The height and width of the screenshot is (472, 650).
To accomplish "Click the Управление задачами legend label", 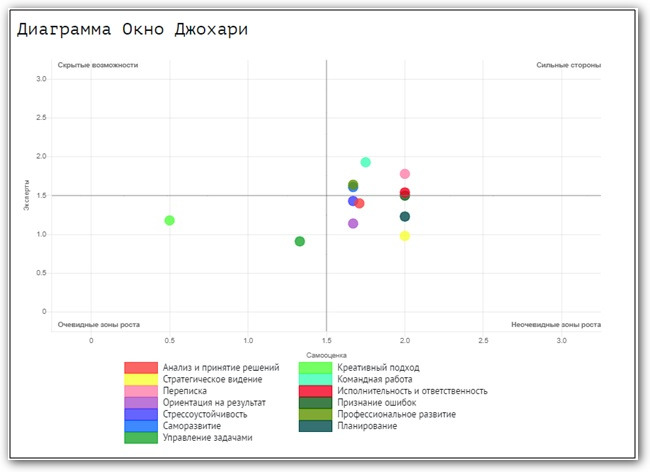I will point(206,438).
